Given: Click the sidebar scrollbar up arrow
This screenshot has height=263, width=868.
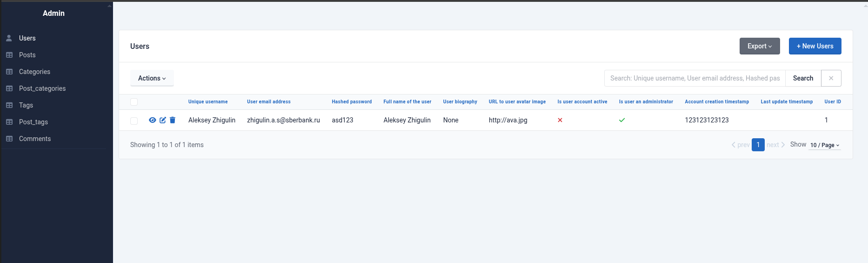Looking at the screenshot, I should [110, 6].
